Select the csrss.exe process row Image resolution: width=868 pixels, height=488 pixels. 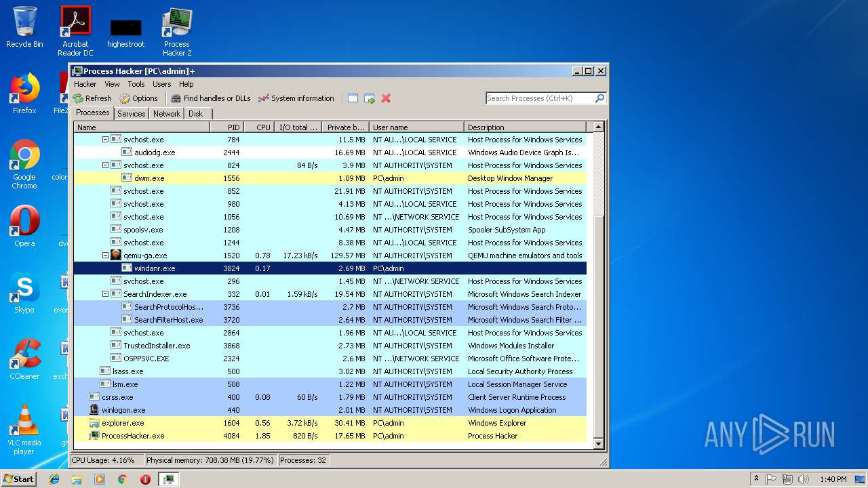tap(330, 397)
